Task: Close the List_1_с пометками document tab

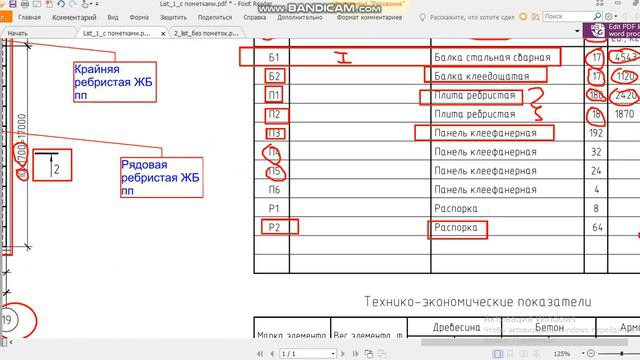Action: tap(163, 33)
